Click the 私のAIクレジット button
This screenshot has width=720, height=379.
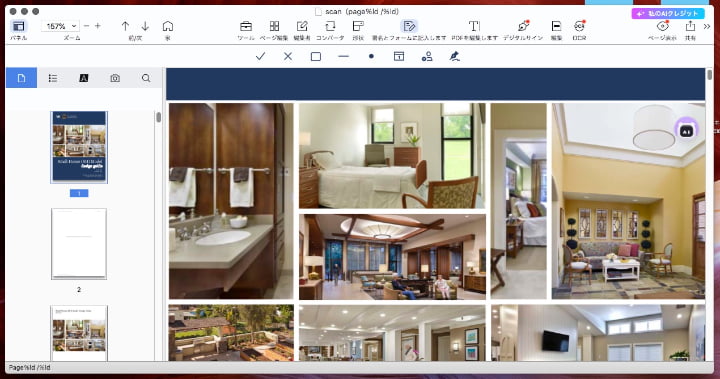click(x=668, y=13)
